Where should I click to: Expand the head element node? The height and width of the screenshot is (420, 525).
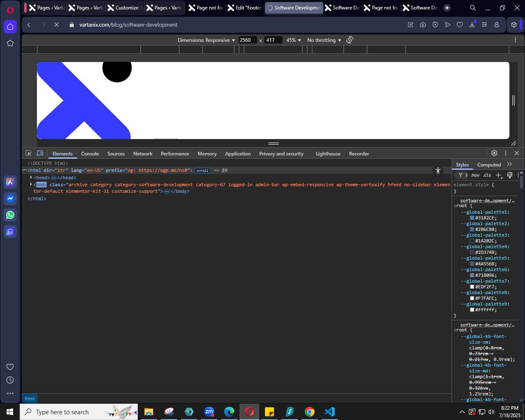tap(31, 178)
